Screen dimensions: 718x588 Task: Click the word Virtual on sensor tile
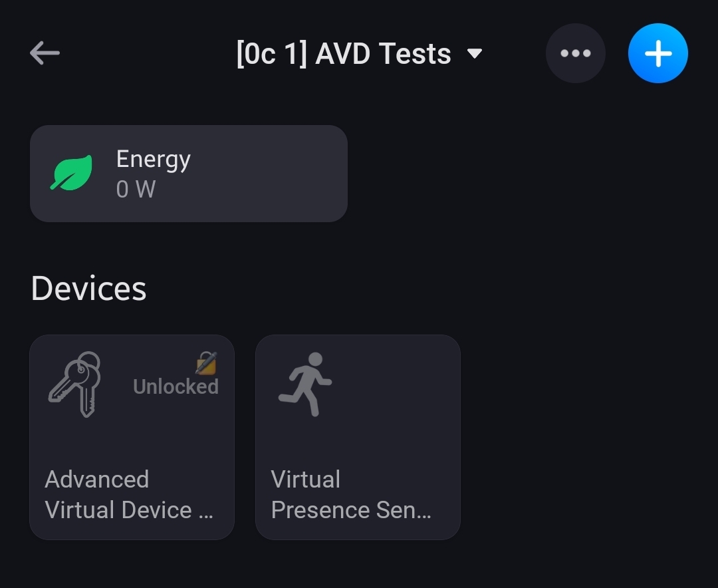pyautogui.click(x=306, y=480)
